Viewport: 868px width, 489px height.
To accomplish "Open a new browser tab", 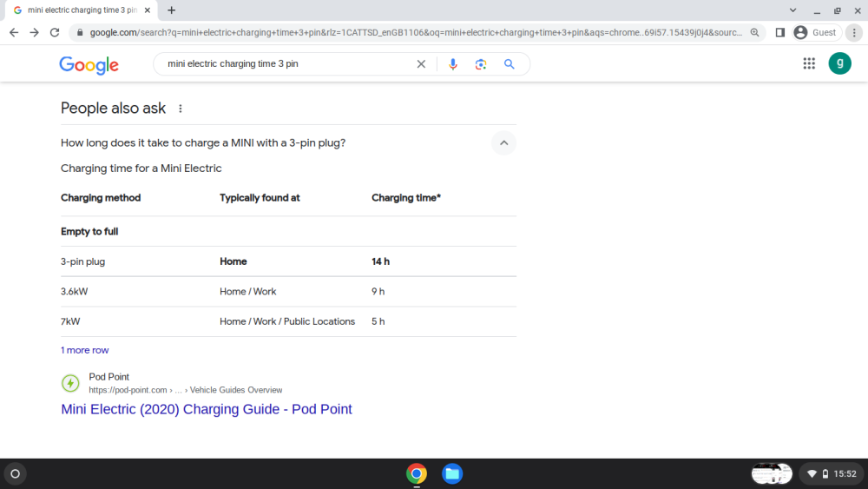I will pos(172,10).
